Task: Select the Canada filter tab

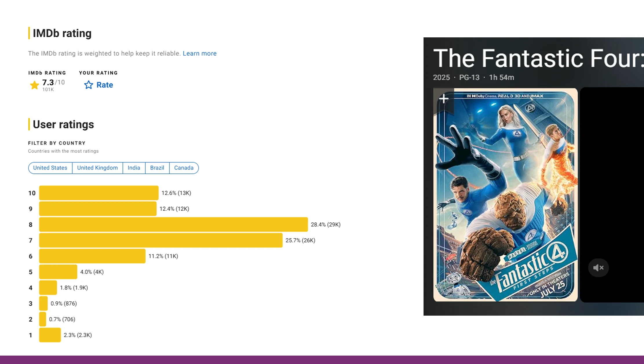Action: point(183,168)
